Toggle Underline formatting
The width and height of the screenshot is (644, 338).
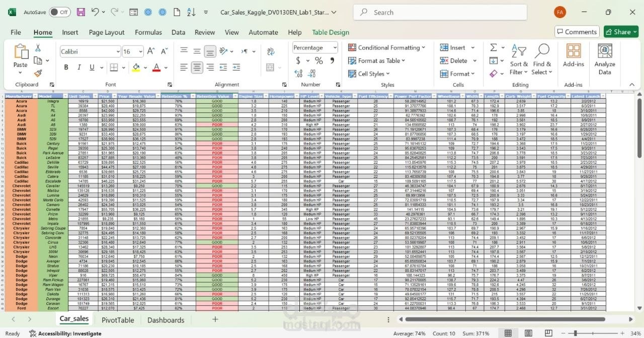(92, 67)
